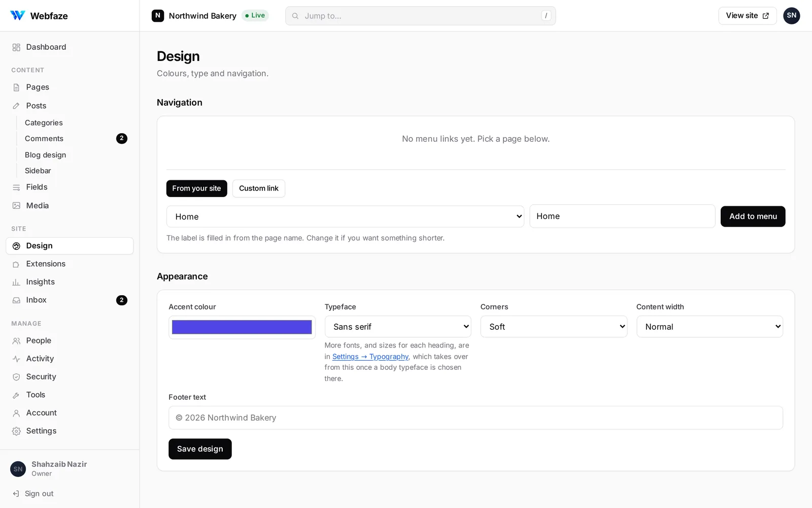
Task: Click the Pages document icon
Action: pyautogui.click(x=16, y=87)
